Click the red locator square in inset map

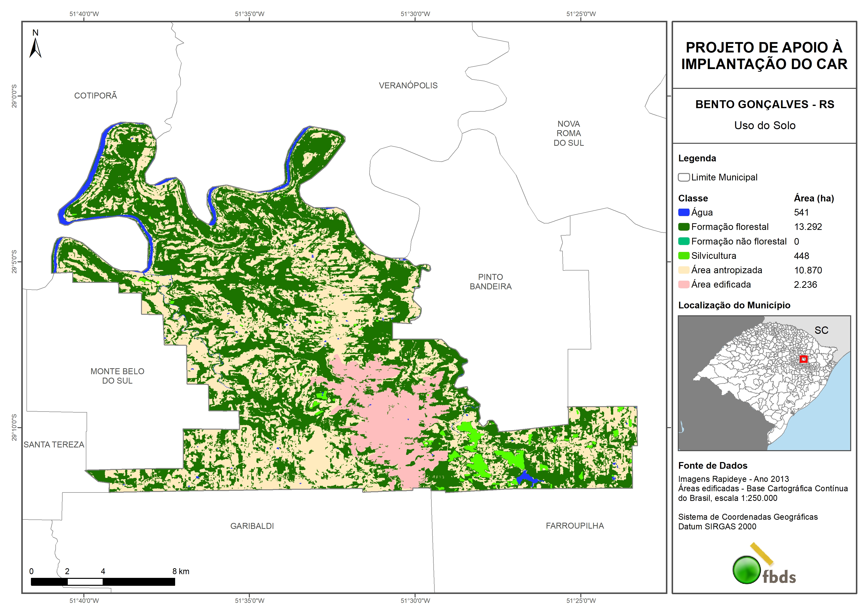(x=803, y=359)
